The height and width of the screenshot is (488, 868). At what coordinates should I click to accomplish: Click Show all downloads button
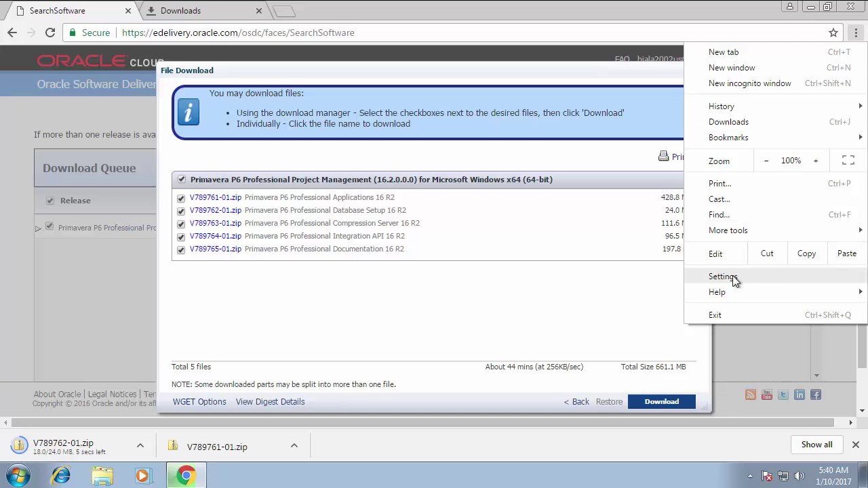[x=816, y=445]
